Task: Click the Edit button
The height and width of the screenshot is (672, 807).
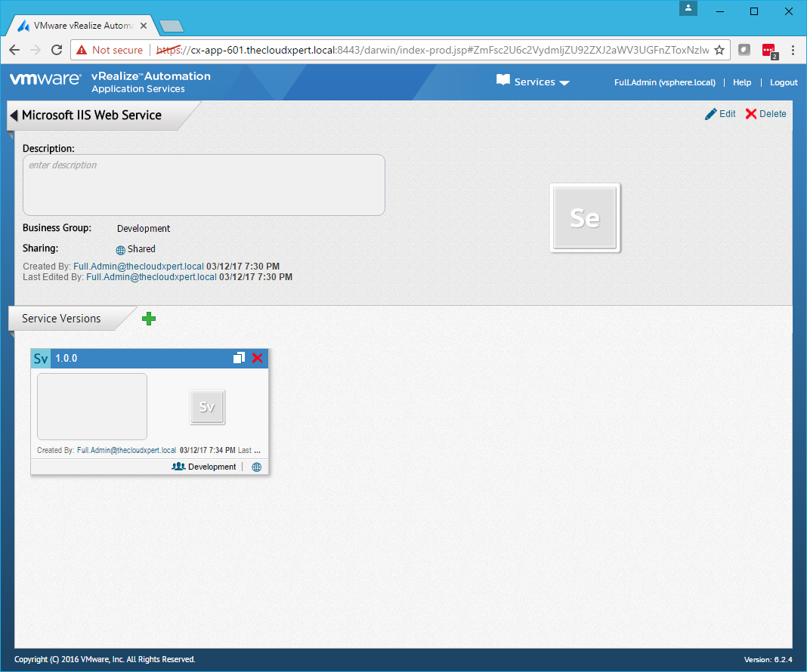Action: point(720,114)
